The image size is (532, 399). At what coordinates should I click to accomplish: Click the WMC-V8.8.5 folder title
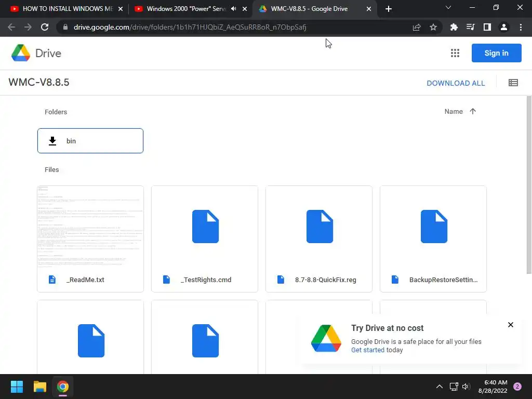pyautogui.click(x=38, y=83)
